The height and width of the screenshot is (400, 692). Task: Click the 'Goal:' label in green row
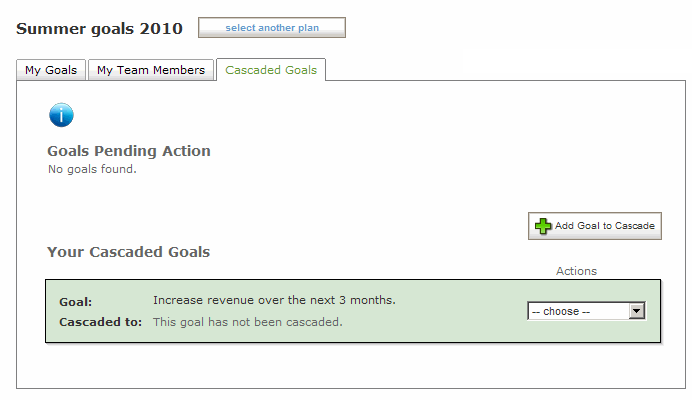point(75,302)
